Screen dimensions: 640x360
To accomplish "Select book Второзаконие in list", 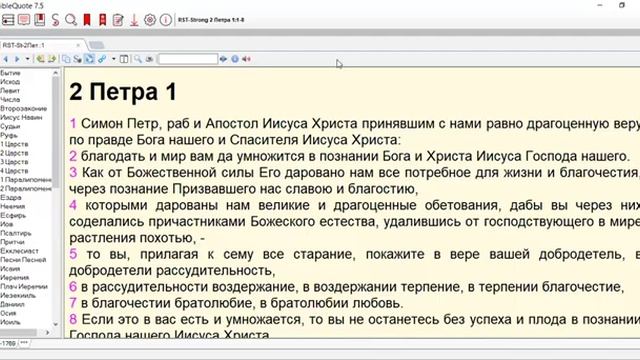I will point(23,109).
